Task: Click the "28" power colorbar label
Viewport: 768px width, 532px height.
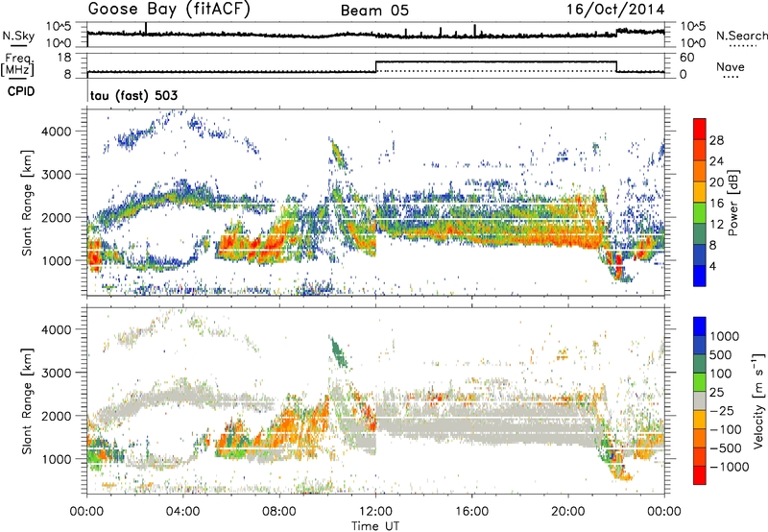Action: 716,140
